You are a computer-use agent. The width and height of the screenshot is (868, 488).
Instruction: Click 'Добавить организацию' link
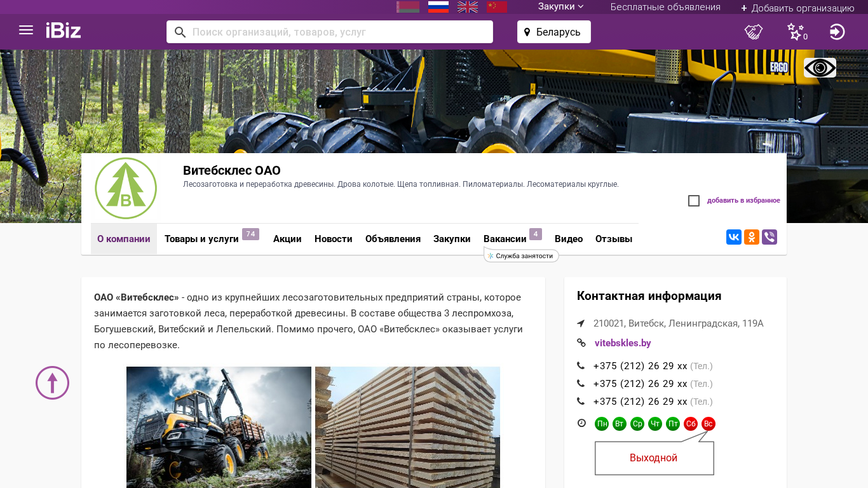pyautogui.click(x=797, y=8)
